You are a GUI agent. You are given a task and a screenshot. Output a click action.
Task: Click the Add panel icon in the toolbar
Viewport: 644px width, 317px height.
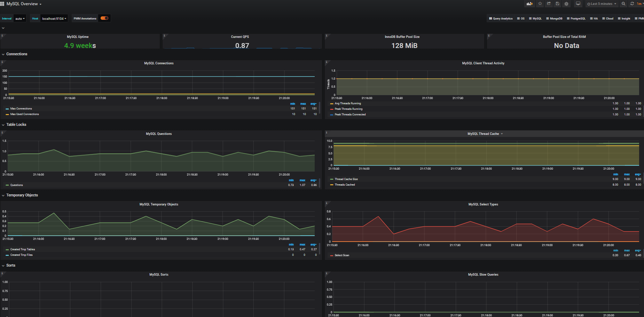click(529, 3)
